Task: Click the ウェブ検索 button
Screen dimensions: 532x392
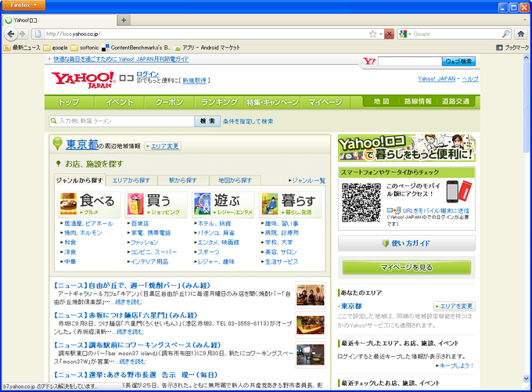Action: 458,62
